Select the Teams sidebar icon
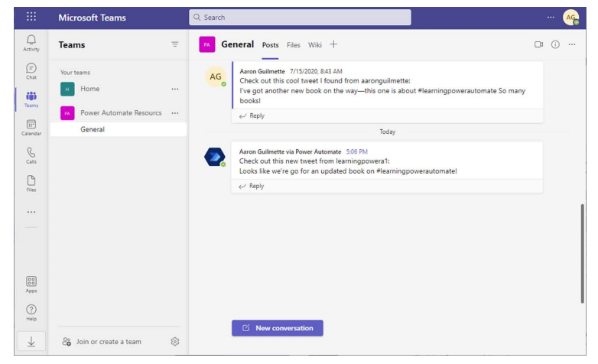This screenshot has height=364, width=598. click(x=31, y=99)
